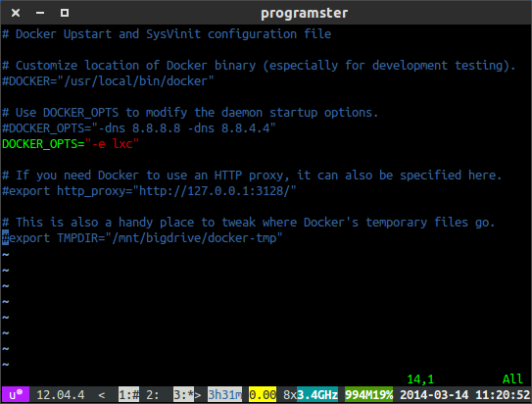
Task: Select byobu window 3:* in status bar
Action: tap(183, 395)
